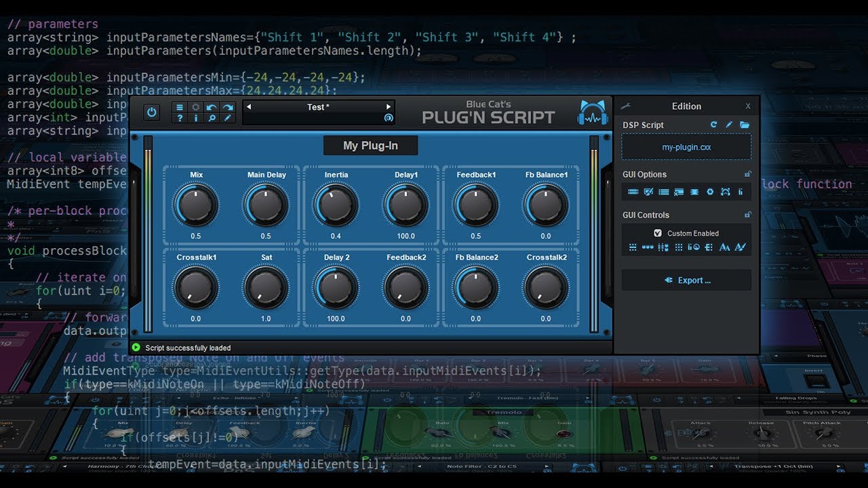Image resolution: width=868 pixels, height=488 pixels.
Task: Click the Export button
Action: coord(686,280)
